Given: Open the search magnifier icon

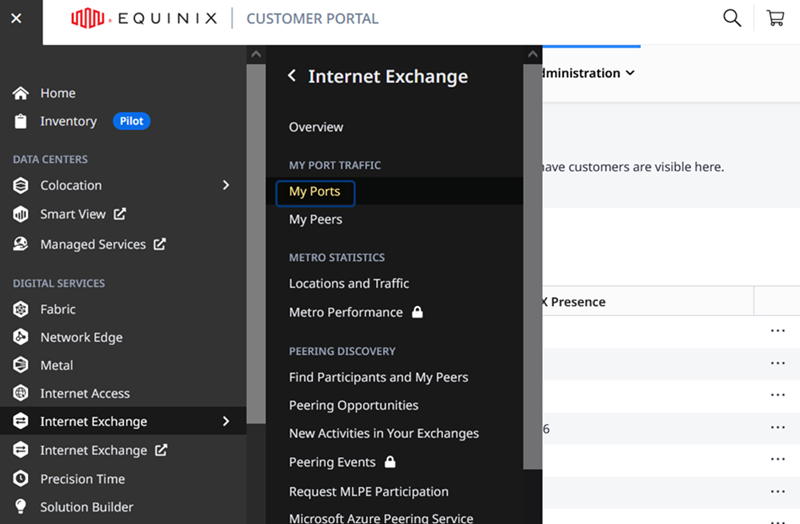Looking at the screenshot, I should pos(732,18).
